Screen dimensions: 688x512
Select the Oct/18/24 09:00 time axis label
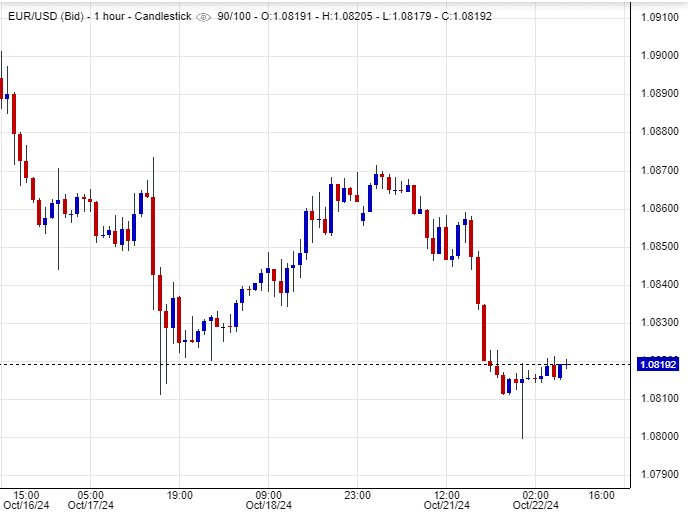point(268,499)
